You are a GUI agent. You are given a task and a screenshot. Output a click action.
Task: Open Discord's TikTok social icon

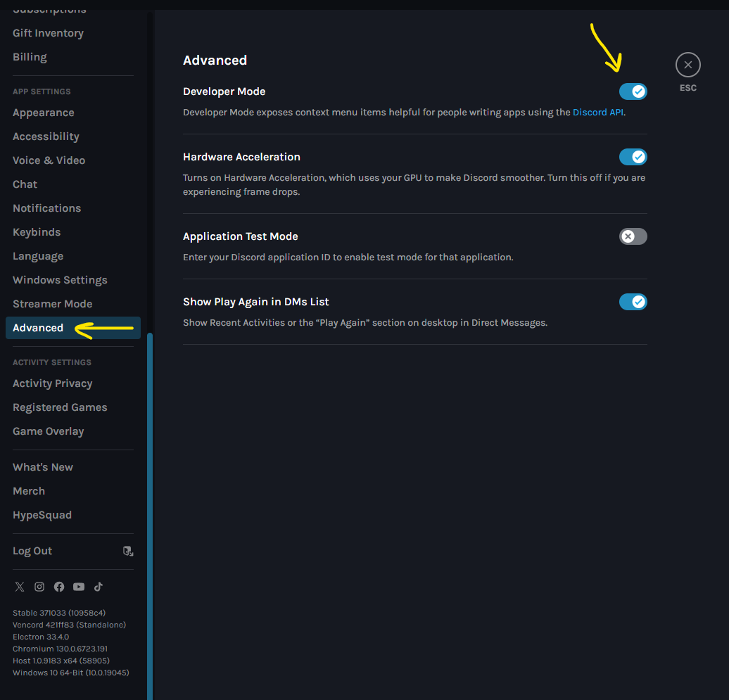pos(99,587)
